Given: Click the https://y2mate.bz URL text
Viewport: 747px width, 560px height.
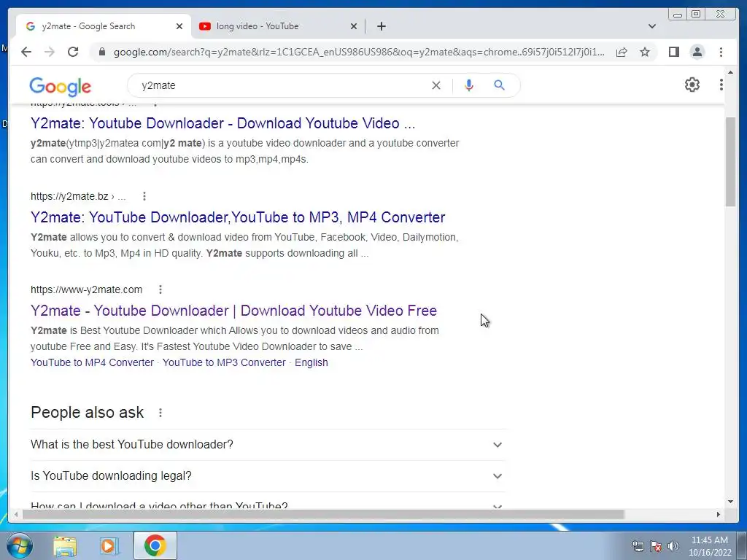Looking at the screenshot, I should click(x=69, y=196).
